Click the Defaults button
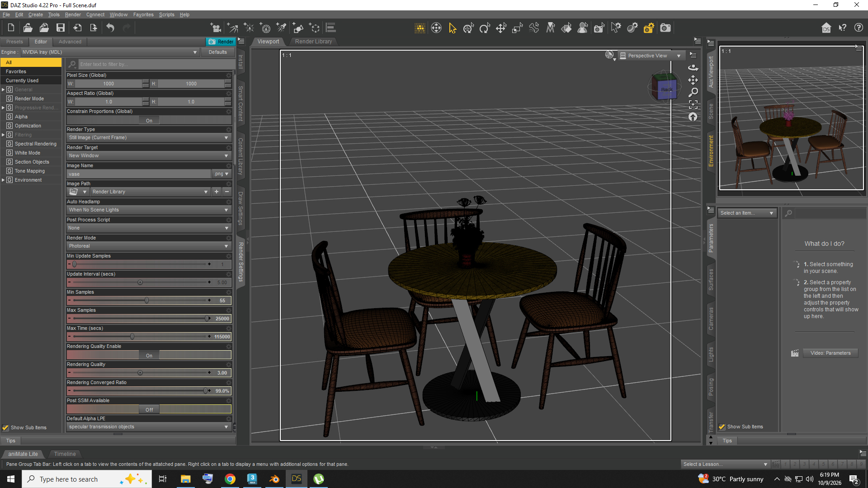 pyautogui.click(x=218, y=52)
